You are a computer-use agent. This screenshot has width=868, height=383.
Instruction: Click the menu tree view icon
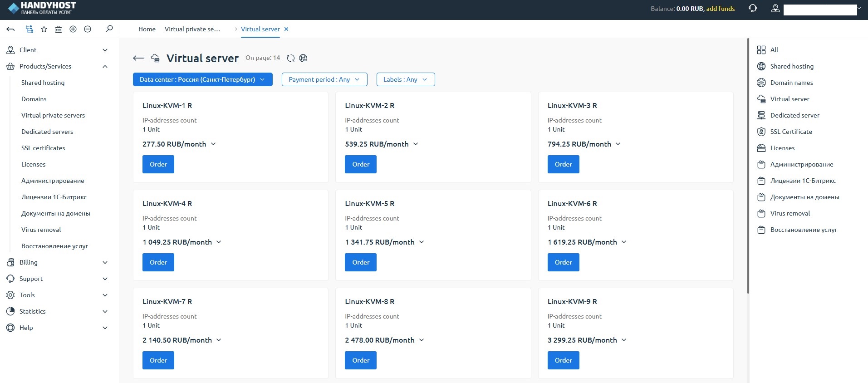click(29, 29)
